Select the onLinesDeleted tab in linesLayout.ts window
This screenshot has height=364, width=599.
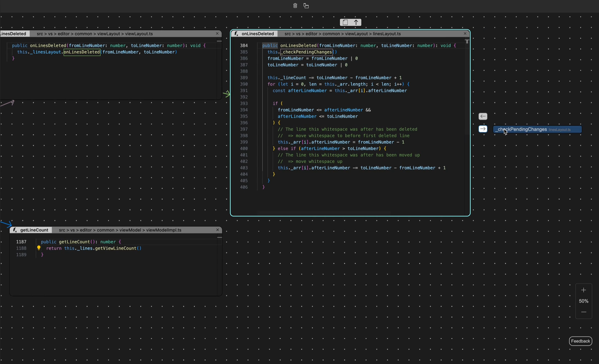(257, 34)
